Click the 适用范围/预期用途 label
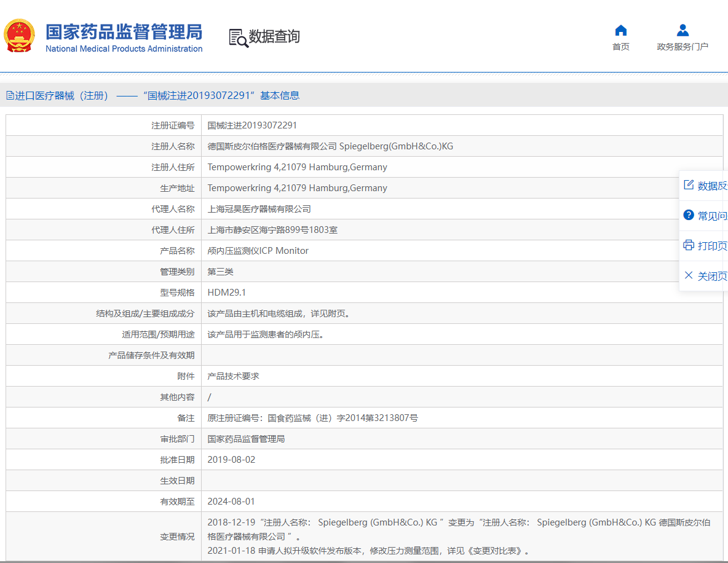 pos(158,334)
